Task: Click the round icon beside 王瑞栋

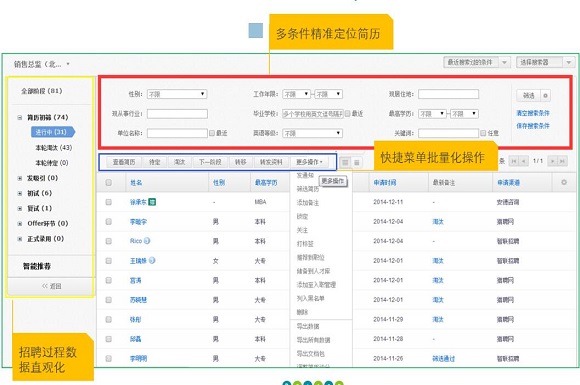Action: click(x=152, y=260)
